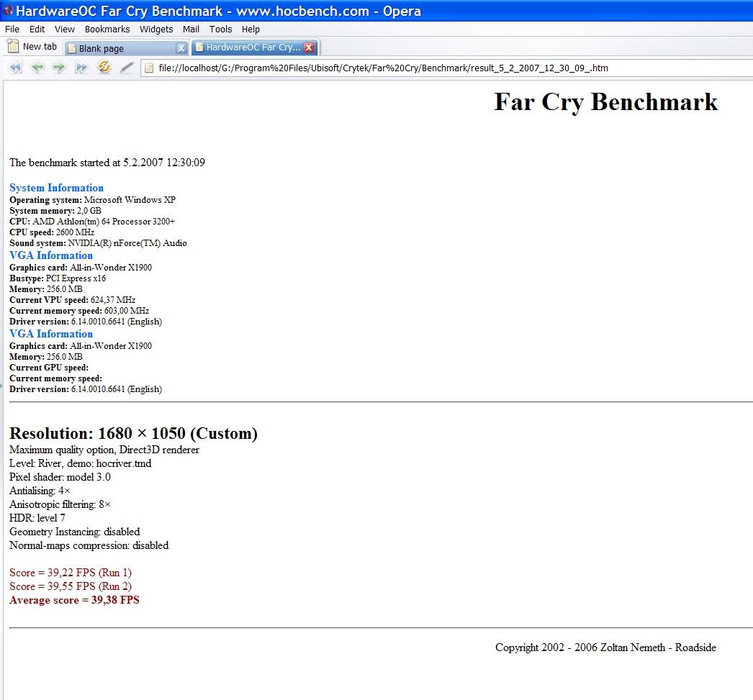Click the Opera logo in the title bar
The height and width of the screenshot is (700, 753).
pos(8,11)
